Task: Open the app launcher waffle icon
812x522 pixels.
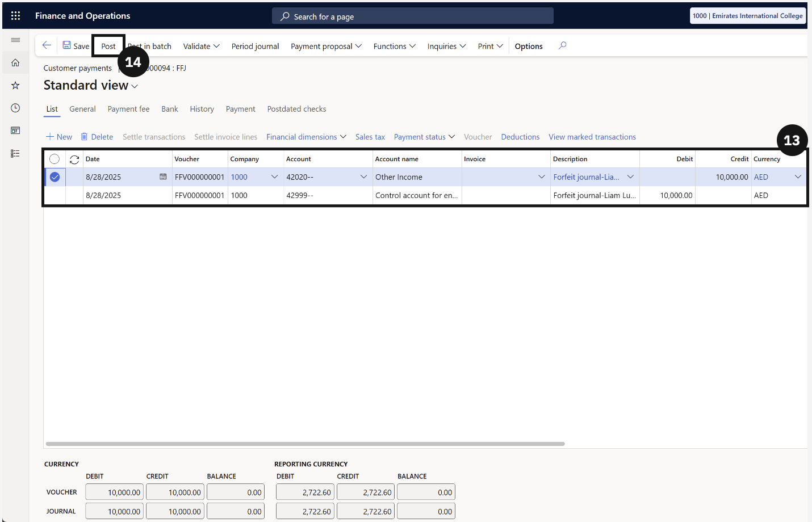Action: [15, 16]
